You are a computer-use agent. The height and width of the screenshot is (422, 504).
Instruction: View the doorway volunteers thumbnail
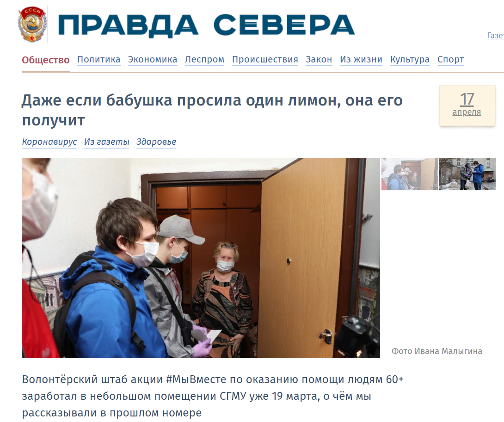pos(410,174)
